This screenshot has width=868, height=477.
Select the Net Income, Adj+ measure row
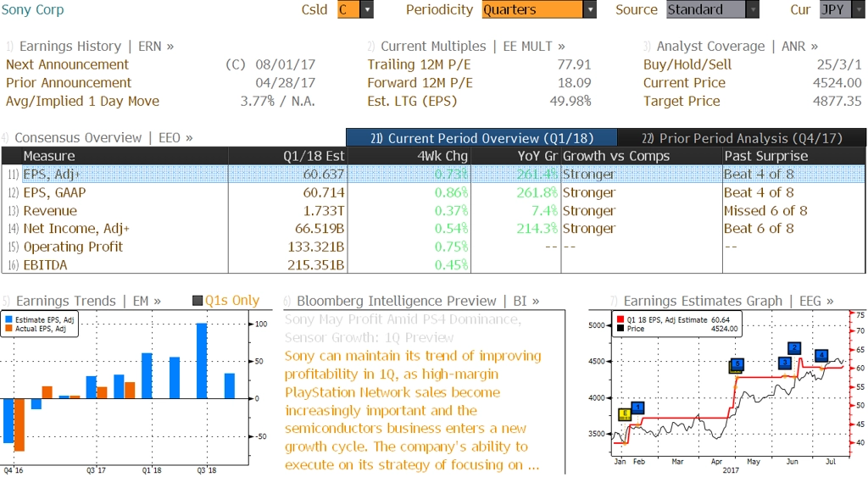(433, 229)
